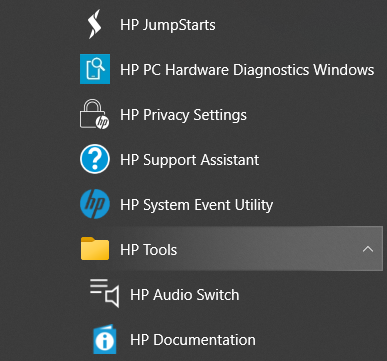Open the HP Support Assistant question-mark icon
387x361 pixels.
(x=95, y=159)
